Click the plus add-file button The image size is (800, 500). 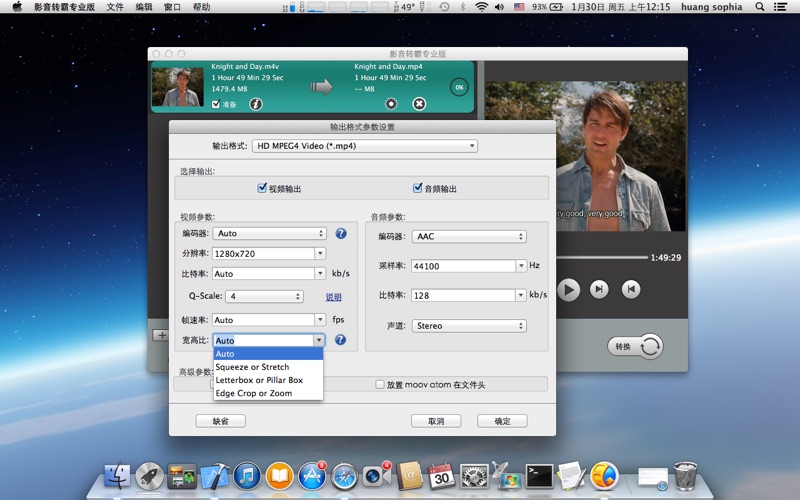coord(160,335)
